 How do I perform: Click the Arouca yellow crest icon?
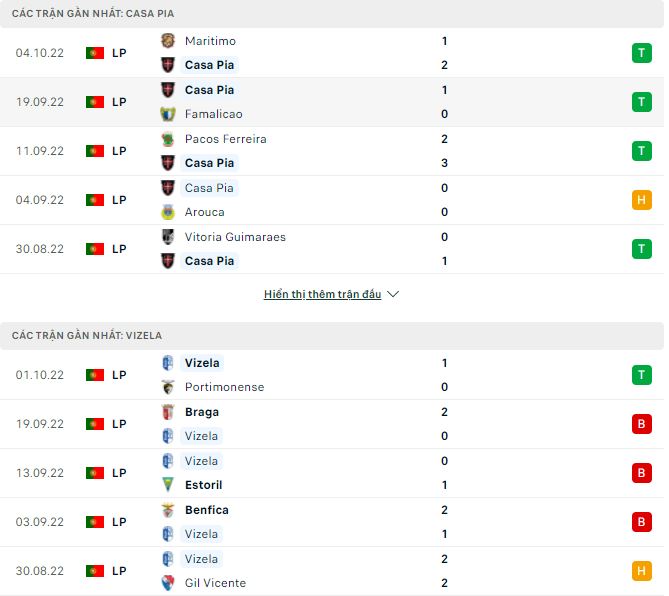(168, 212)
